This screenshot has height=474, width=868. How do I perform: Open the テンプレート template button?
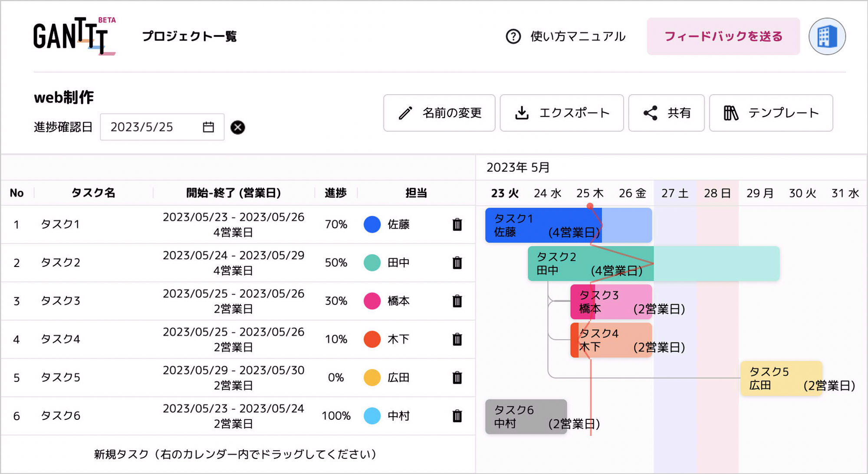(771, 113)
